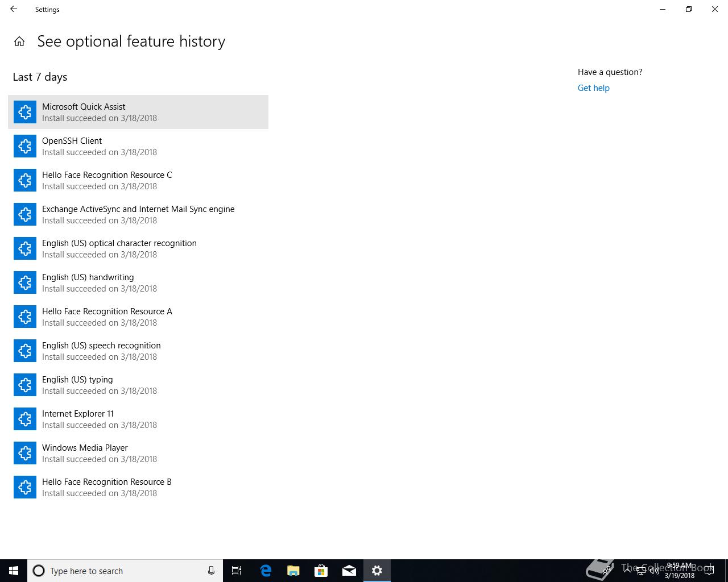Select English (US) speech recognition text
728x582 pixels.
tap(101, 346)
